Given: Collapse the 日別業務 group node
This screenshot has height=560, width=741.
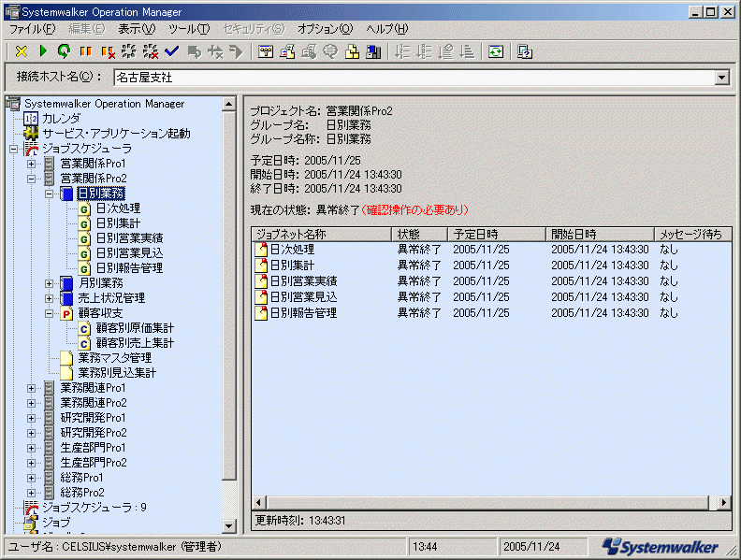Looking at the screenshot, I should tap(50, 194).
